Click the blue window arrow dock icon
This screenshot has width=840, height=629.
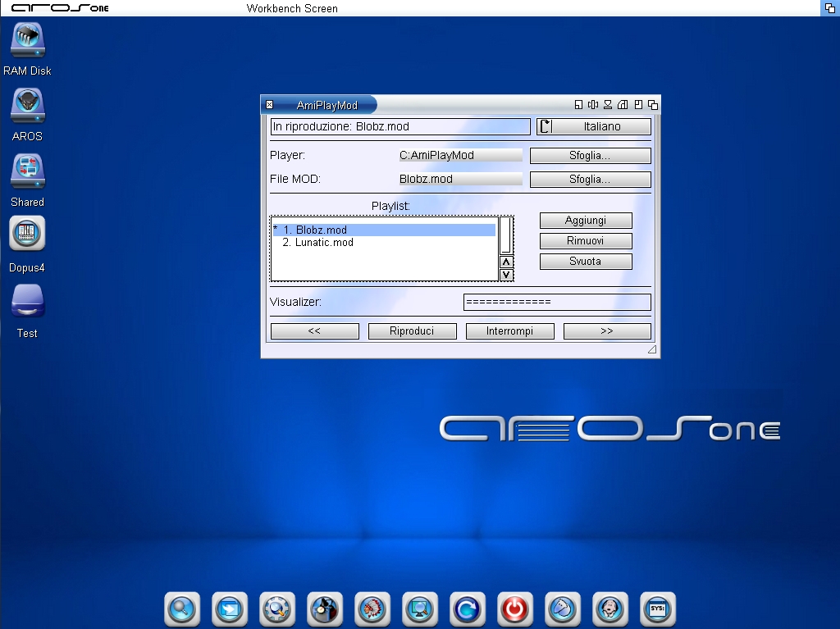[230, 609]
